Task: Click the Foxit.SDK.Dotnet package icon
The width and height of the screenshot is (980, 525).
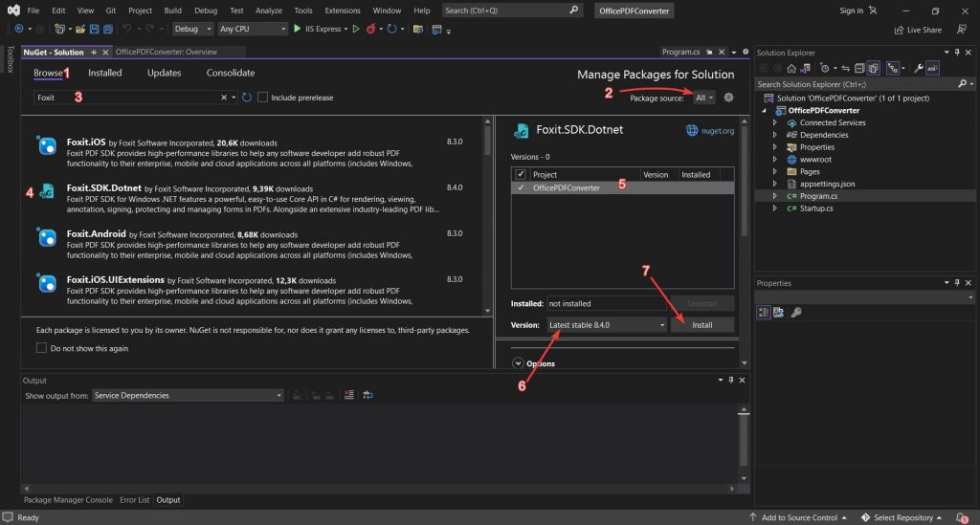Action: (47, 191)
